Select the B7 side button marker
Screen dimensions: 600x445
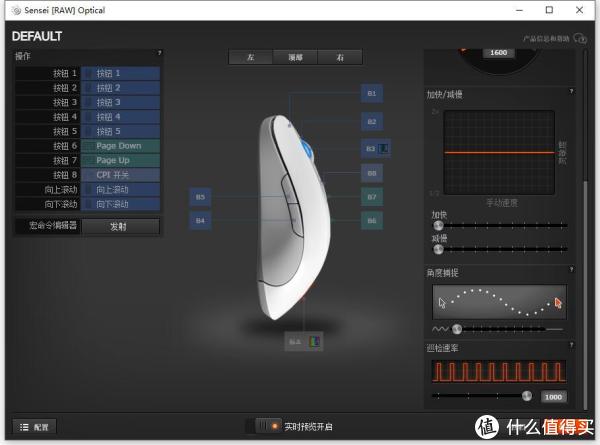[x=372, y=197]
